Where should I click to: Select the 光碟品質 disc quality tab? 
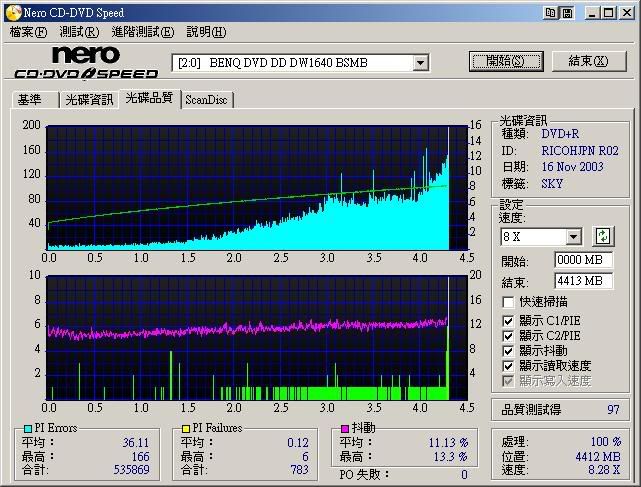(x=150, y=98)
